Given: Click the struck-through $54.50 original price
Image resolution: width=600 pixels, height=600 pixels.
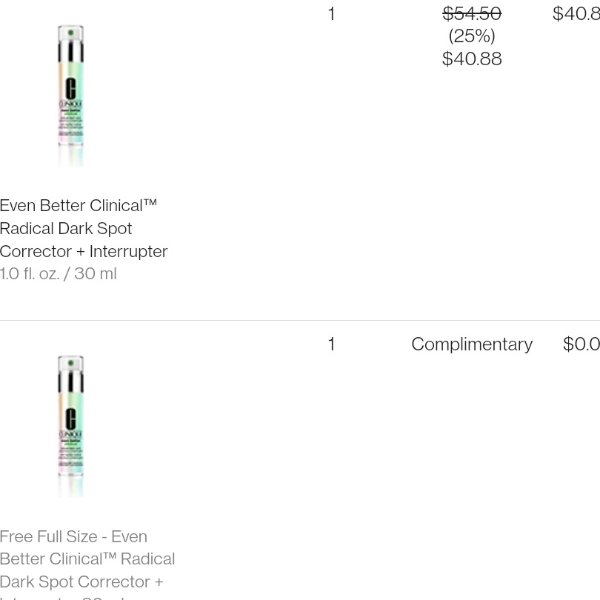Looking at the screenshot, I should 472,14.
